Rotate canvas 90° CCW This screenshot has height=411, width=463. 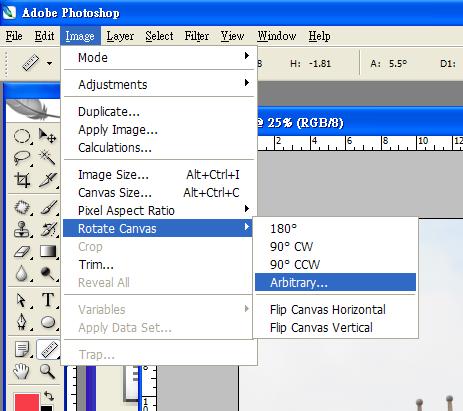pos(335,264)
